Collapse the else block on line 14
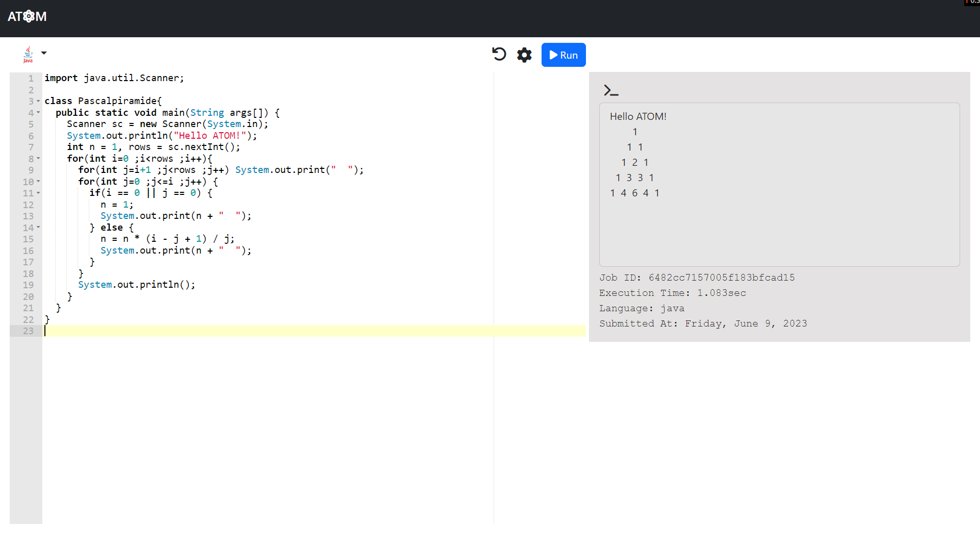This screenshot has width=980, height=551. coord(38,228)
